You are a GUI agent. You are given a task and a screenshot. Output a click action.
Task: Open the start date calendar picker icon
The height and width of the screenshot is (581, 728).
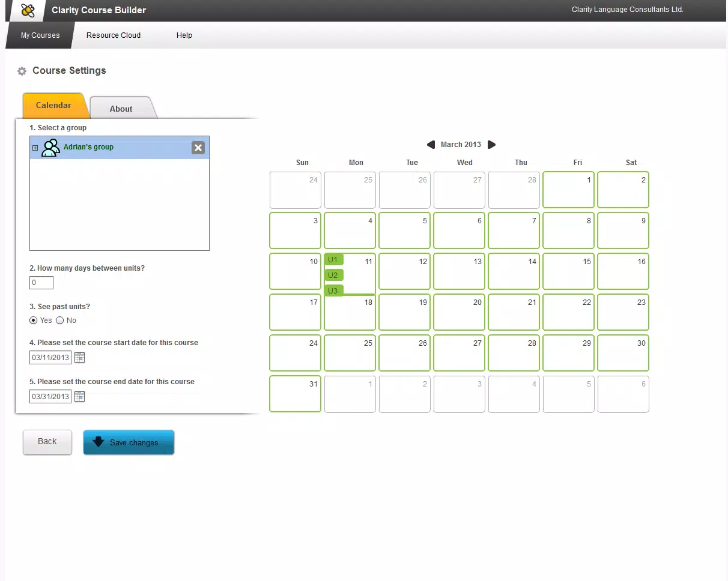pos(79,358)
